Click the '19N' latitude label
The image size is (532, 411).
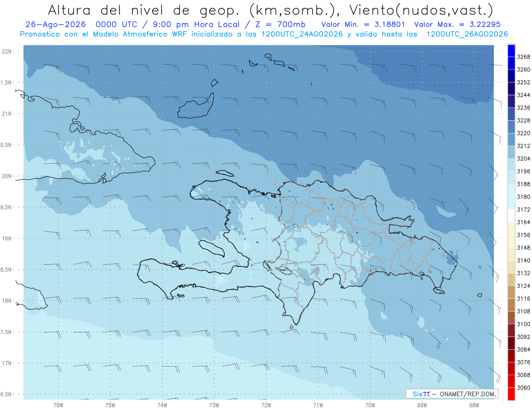click(8, 239)
